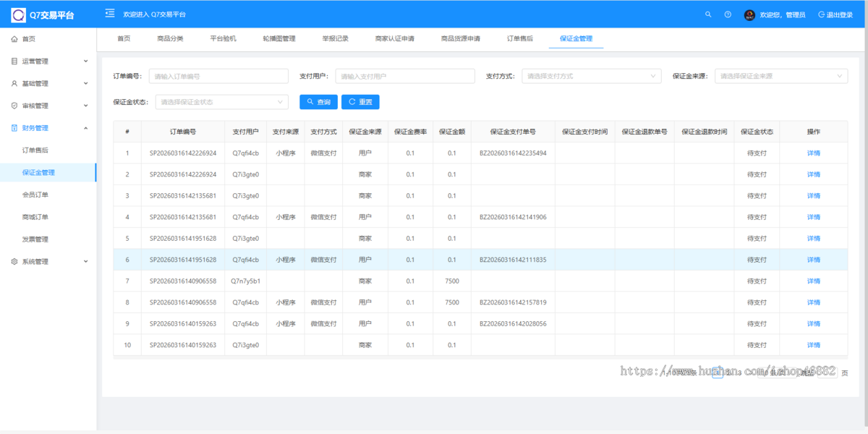This screenshot has height=434, width=868.
Task: Open the 支付方式 dropdown
Action: pos(591,76)
